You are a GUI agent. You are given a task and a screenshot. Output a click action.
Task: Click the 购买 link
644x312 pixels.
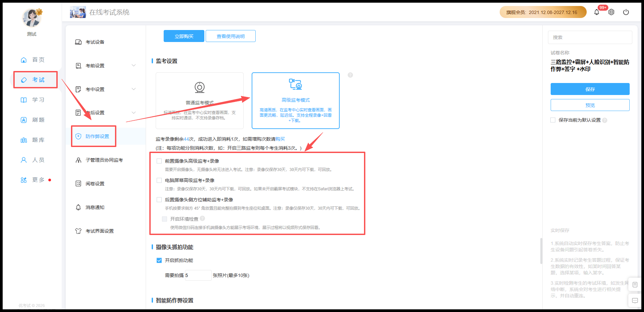coord(280,139)
